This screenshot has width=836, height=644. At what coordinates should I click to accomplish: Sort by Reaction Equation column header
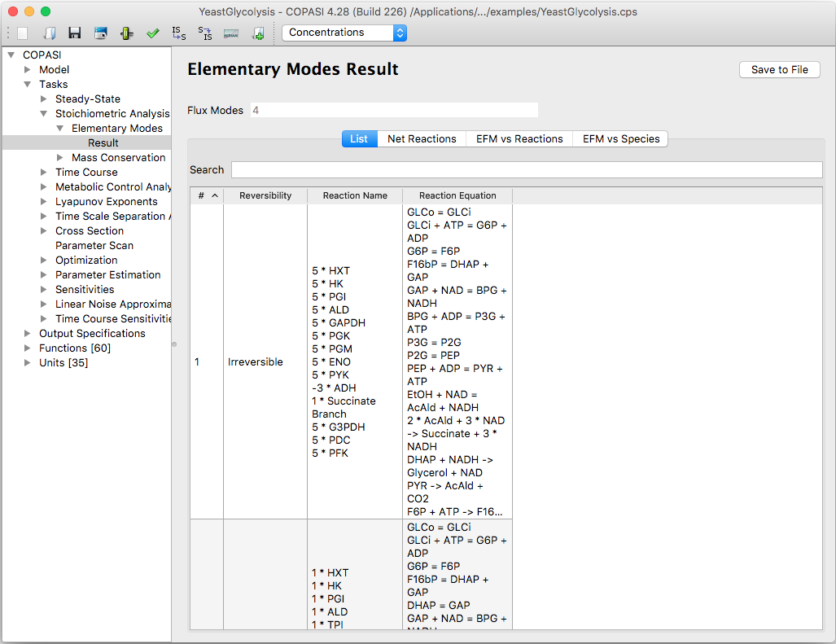tap(457, 195)
